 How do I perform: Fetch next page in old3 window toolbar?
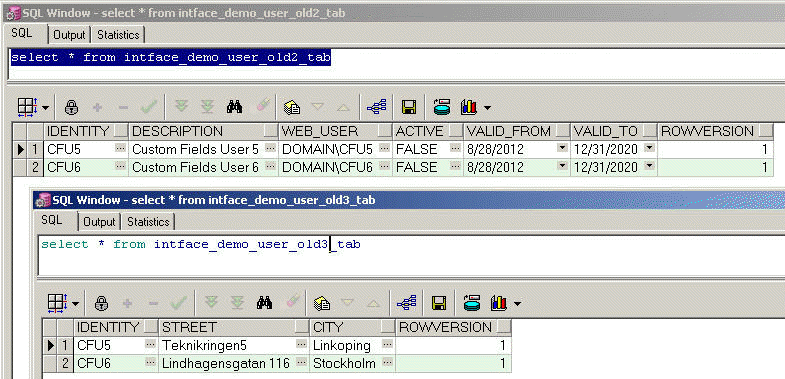[x=211, y=302]
